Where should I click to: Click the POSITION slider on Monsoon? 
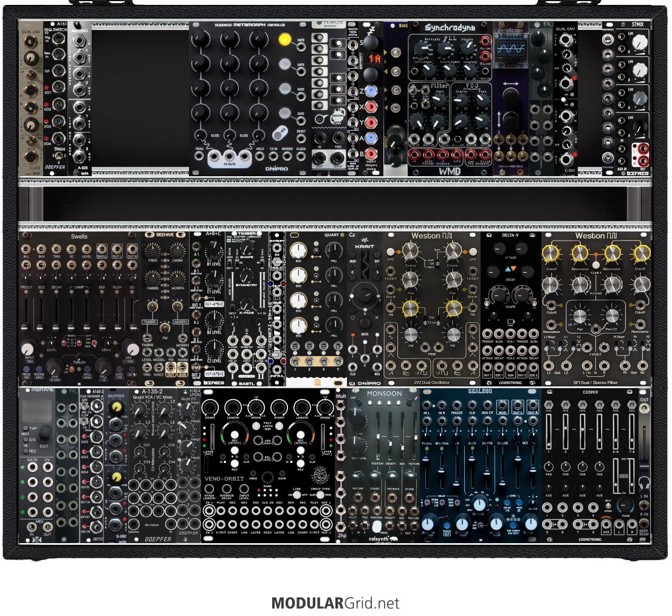pyautogui.click(x=378, y=437)
